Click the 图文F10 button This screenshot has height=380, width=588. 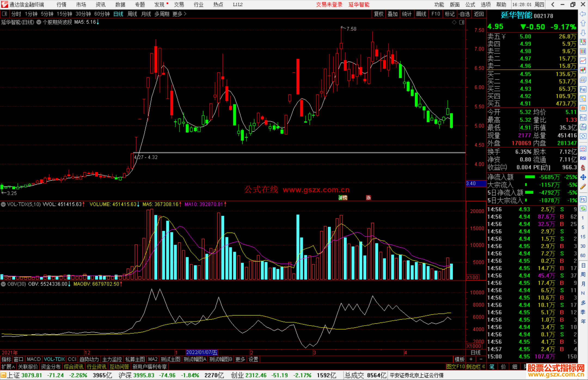tap(455, 367)
